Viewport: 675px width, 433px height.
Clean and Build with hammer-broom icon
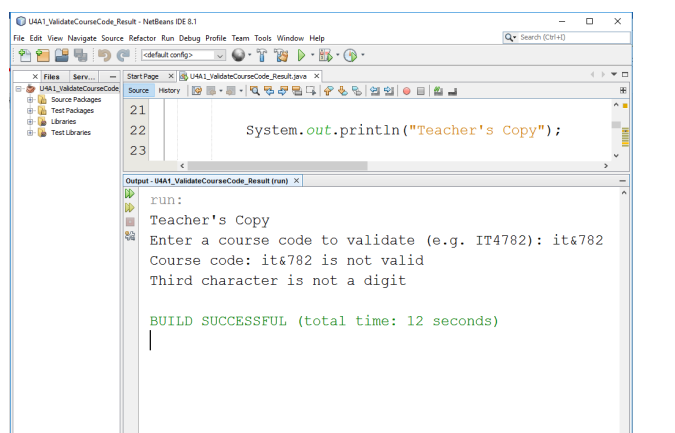(x=282, y=55)
